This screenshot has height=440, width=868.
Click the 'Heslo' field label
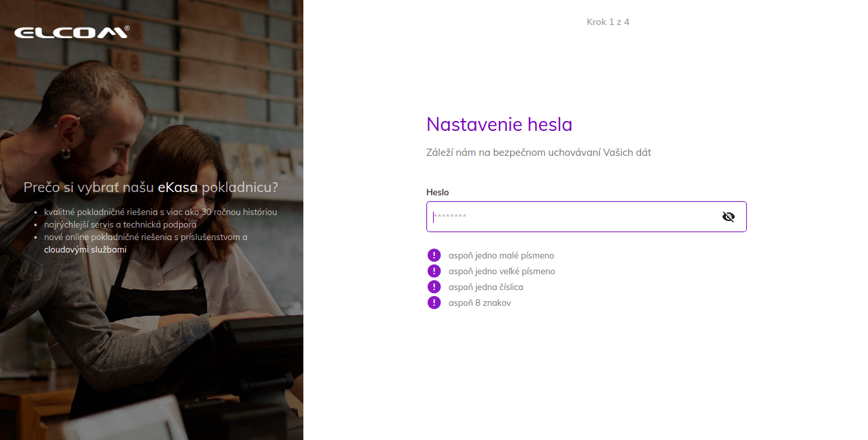(x=438, y=192)
